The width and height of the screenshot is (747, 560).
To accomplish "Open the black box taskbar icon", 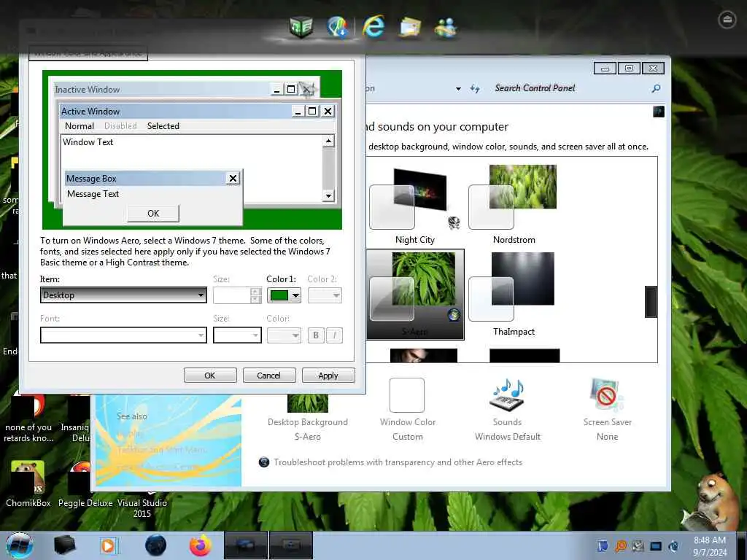I will [x=64, y=545].
